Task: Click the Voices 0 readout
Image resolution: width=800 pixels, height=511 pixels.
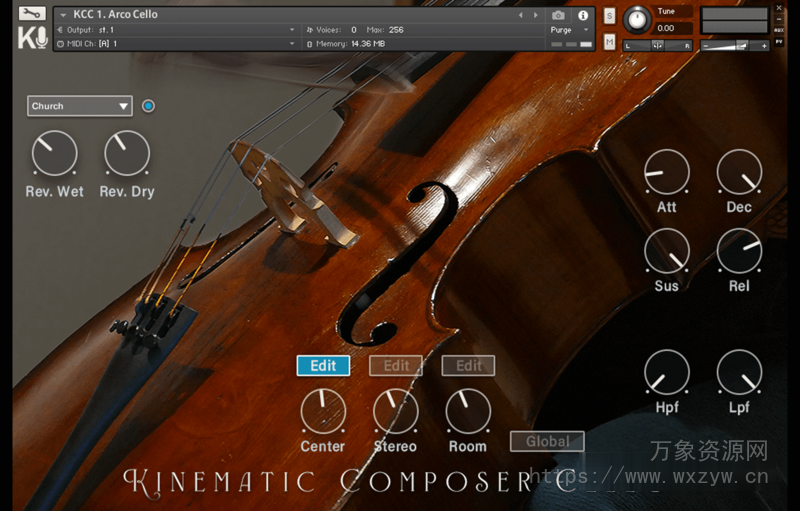Action: (x=331, y=30)
